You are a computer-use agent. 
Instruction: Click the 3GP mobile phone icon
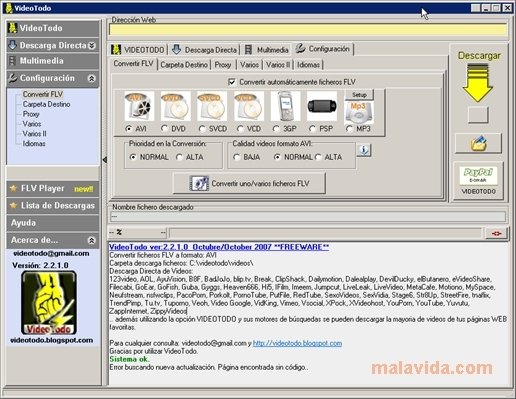(x=285, y=106)
